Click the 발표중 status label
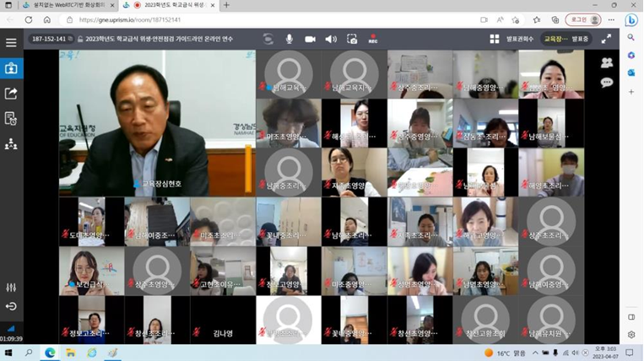The height and width of the screenshot is (361, 644). pos(580,39)
